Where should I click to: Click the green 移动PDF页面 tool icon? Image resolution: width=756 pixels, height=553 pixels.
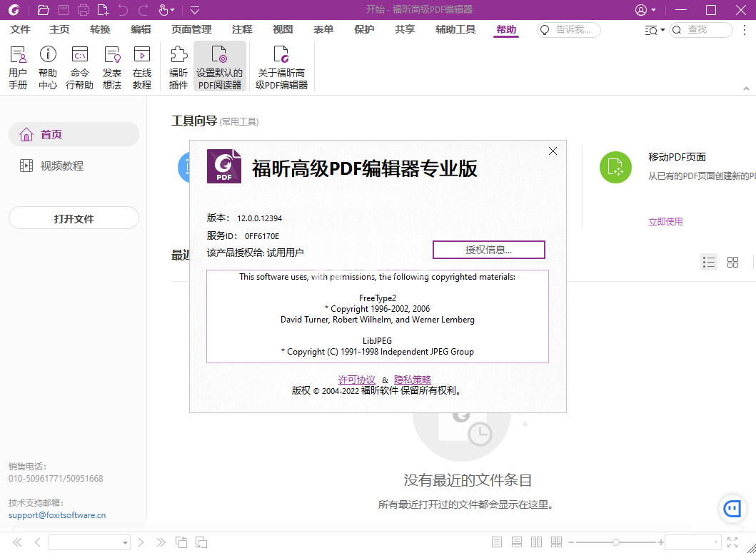(615, 167)
